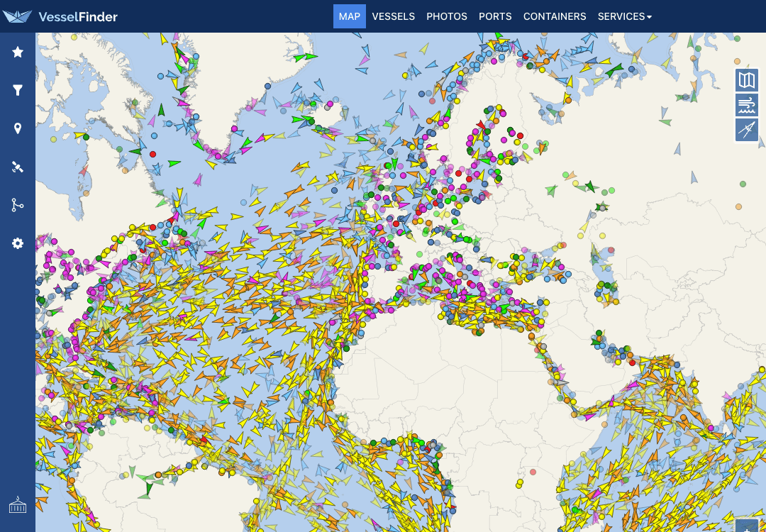The width and height of the screenshot is (766, 532).
Task: Go to PHOTOS page
Action: click(447, 16)
